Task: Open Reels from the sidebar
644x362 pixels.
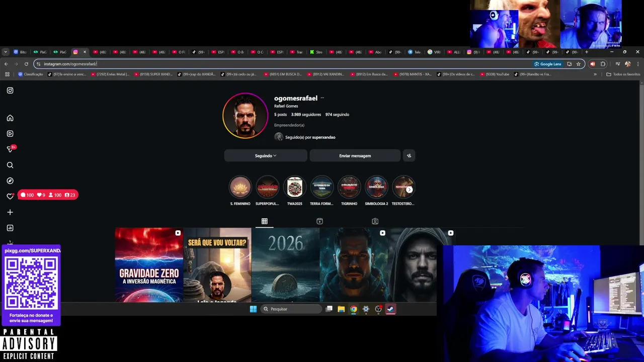Action: [10, 134]
